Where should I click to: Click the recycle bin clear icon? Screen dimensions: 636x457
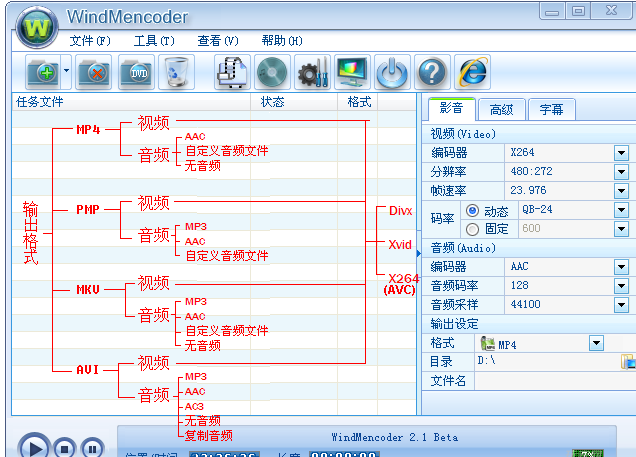(x=177, y=72)
